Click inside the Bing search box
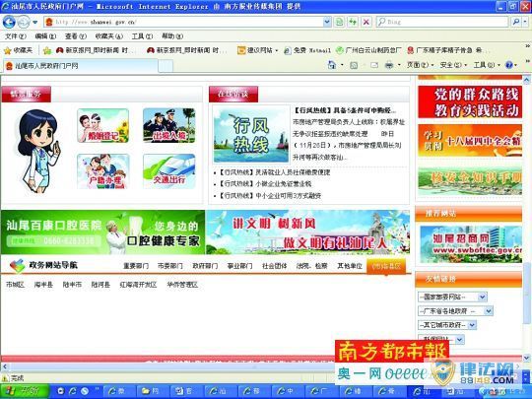The height and width of the screenshot is (399, 532). point(442,22)
